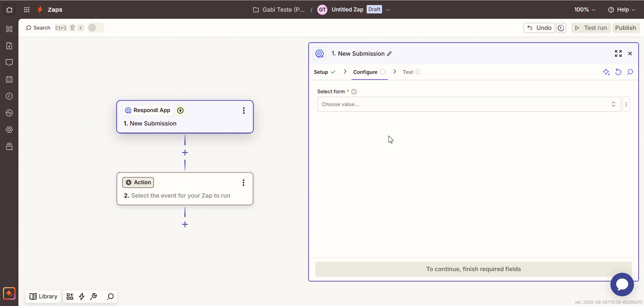644x306 pixels.
Task: Click the Action chip label
Action: (x=138, y=183)
